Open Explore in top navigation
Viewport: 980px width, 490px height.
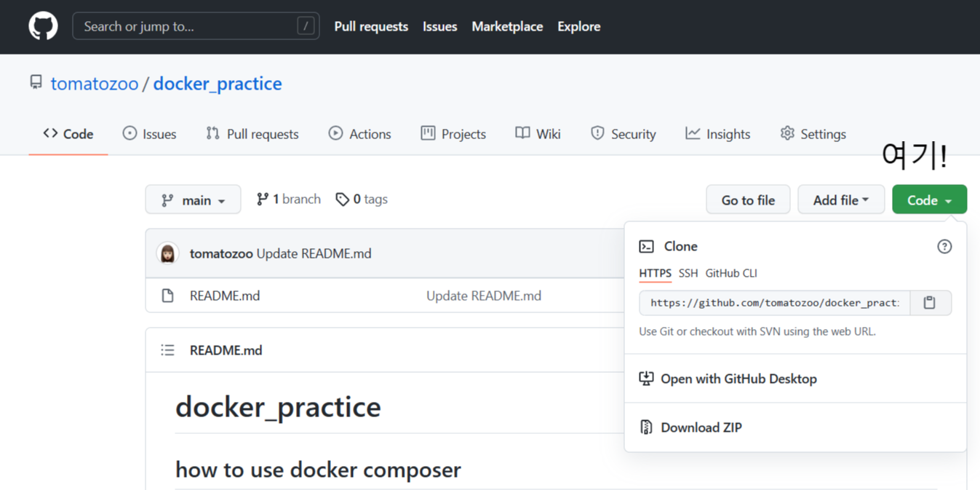coord(579,26)
